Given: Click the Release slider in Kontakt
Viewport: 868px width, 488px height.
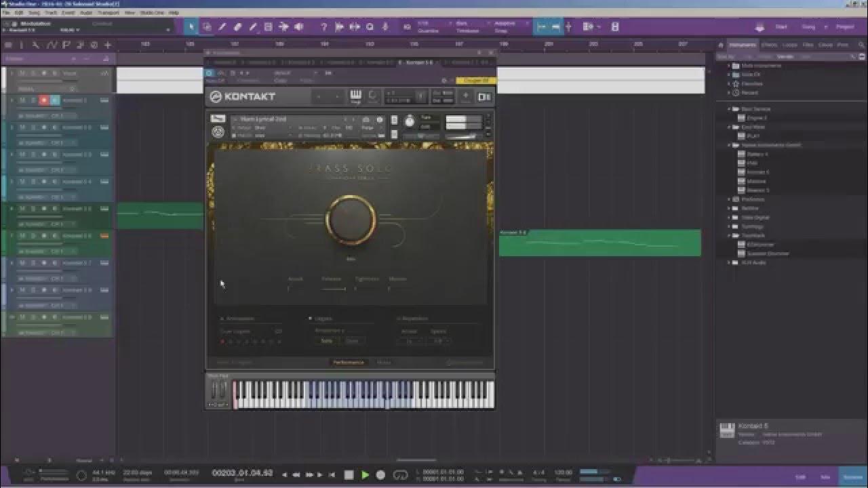Looking at the screenshot, I should tap(333, 289).
